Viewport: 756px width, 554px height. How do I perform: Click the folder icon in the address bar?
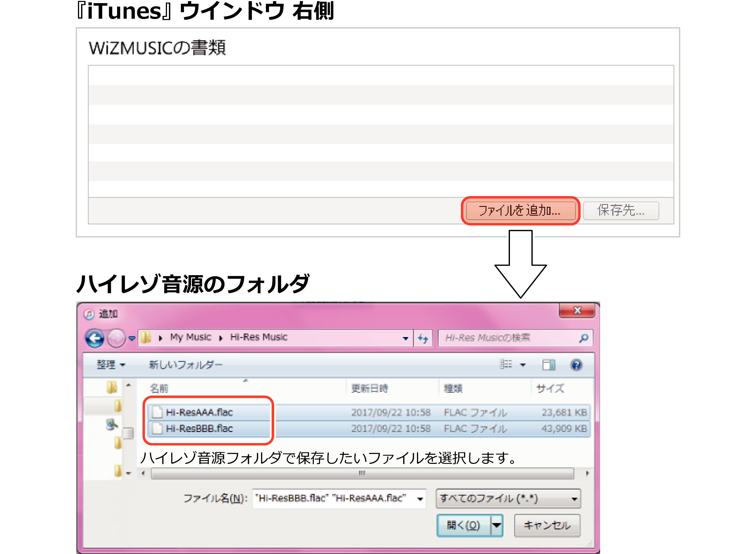[146, 338]
